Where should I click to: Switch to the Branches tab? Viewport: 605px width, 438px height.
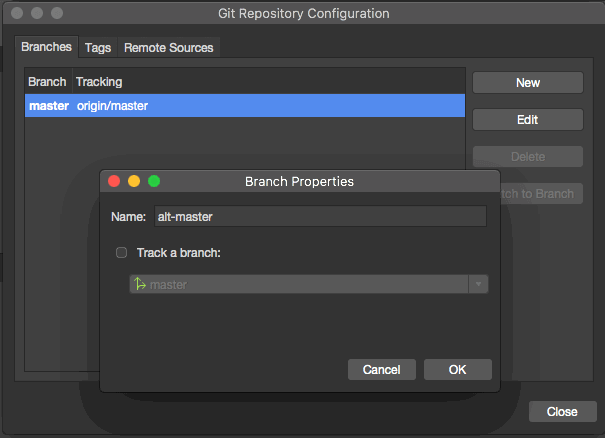click(x=46, y=47)
